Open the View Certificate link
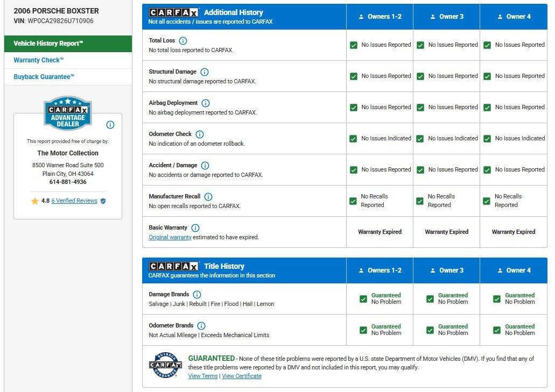 pyautogui.click(x=242, y=376)
